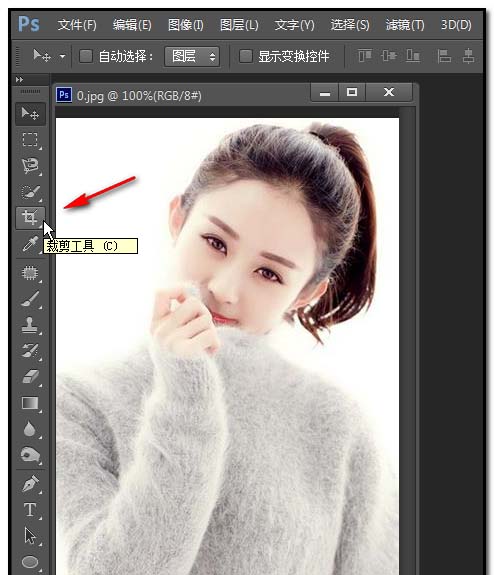Open the 编辑(E) menu
Screen dimensions: 494x575
pyautogui.click(x=132, y=25)
